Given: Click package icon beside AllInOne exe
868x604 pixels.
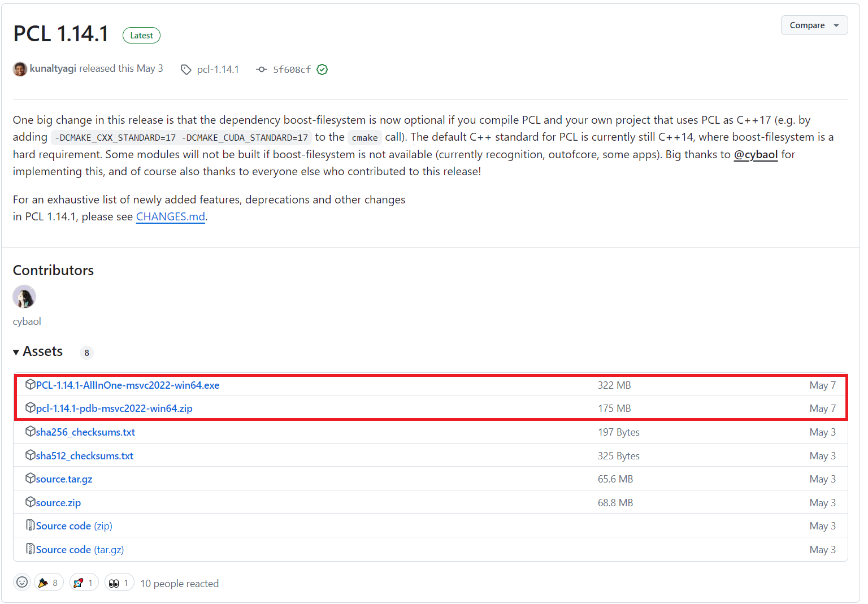Looking at the screenshot, I should click(31, 384).
